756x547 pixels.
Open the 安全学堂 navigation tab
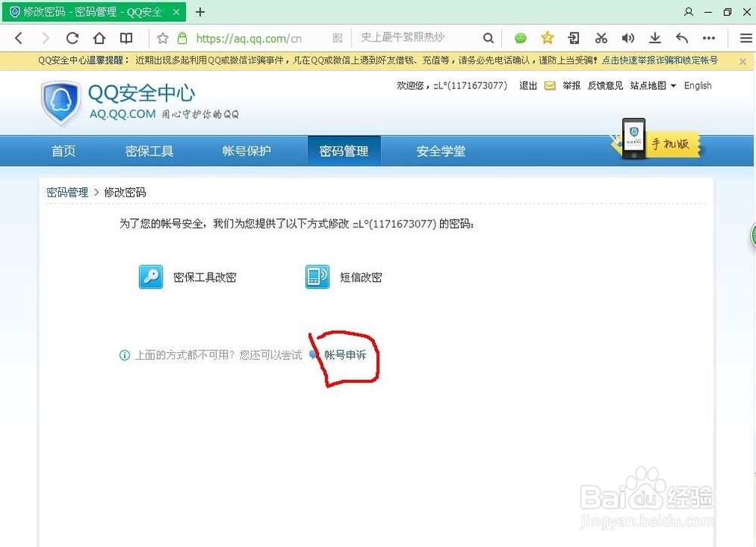[x=441, y=151]
